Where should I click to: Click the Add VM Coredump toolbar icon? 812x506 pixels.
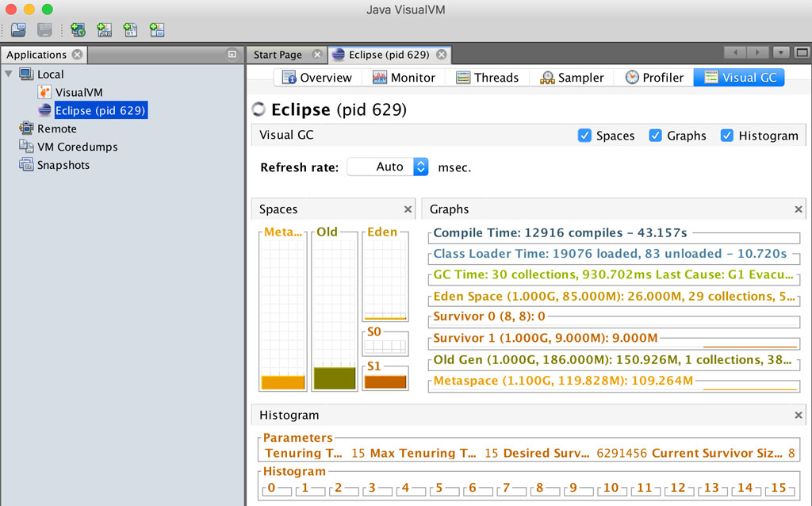pos(131,29)
